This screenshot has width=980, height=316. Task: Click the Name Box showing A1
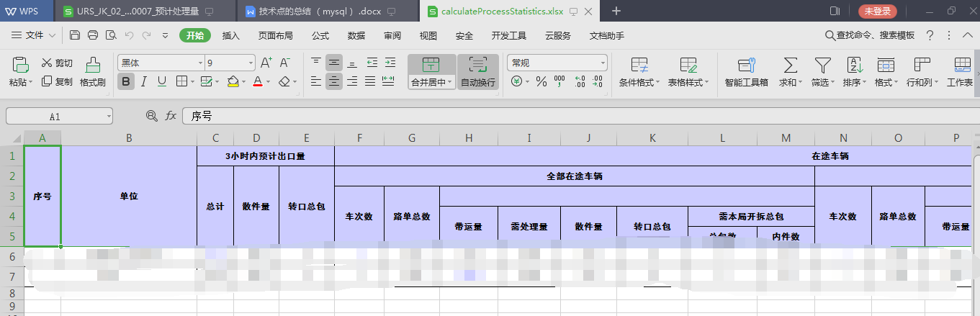[x=60, y=115]
